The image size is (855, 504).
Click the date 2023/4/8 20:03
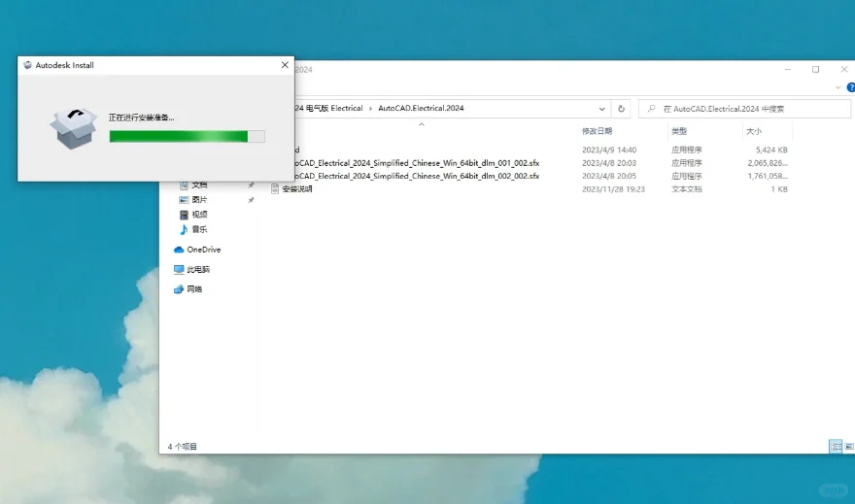[609, 163]
